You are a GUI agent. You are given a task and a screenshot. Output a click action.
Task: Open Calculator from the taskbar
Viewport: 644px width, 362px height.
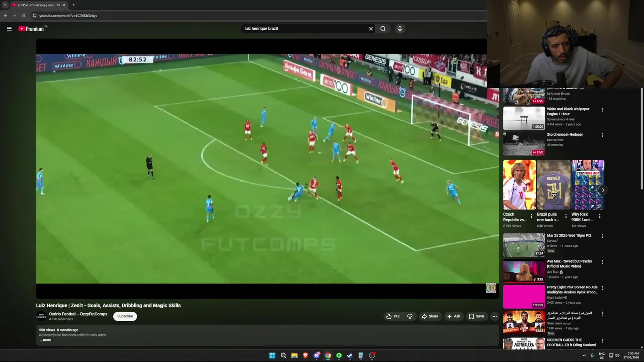(361, 355)
